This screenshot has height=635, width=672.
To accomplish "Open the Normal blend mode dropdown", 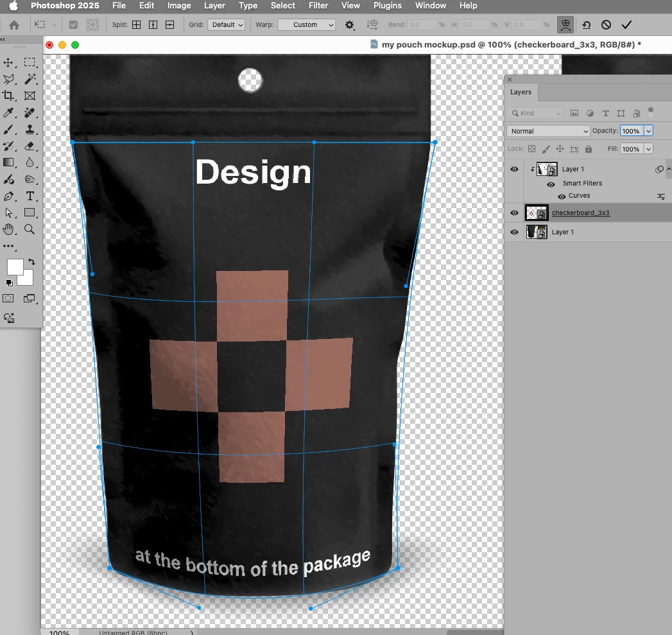I will tap(549, 131).
